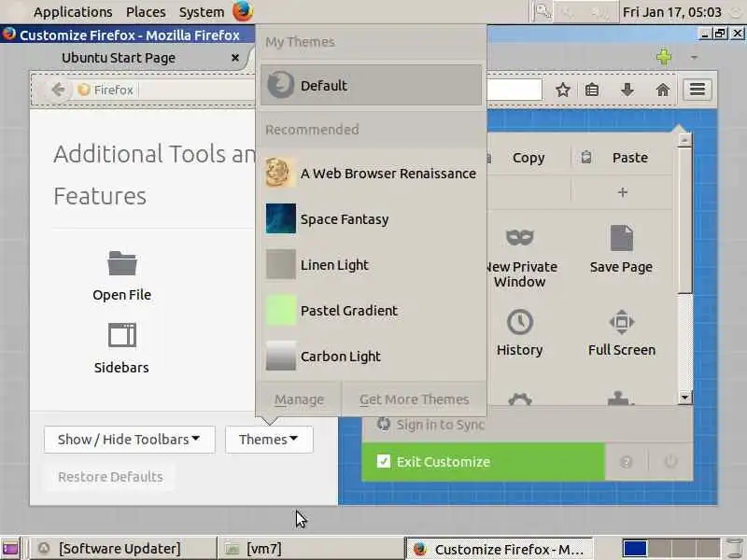Click Customize Firefox taskbar item
This screenshot has height=560, width=747.
(x=500, y=549)
